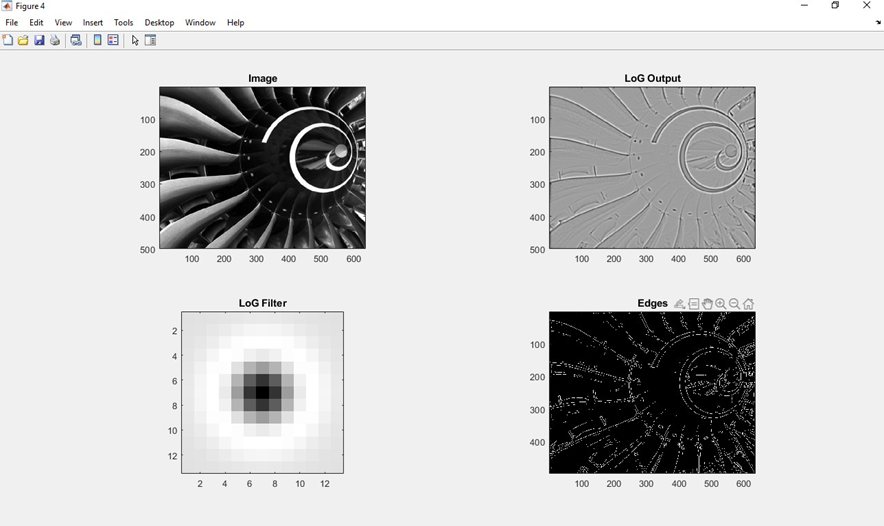Click the New Figure toolbar icon
The image size is (884, 526).
point(7,40)
